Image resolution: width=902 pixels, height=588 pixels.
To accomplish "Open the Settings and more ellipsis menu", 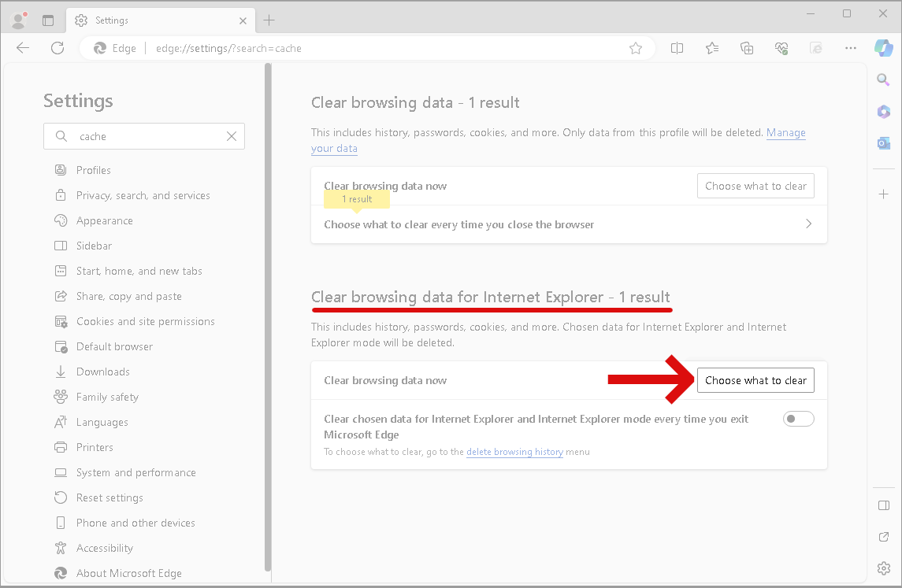I will click(x=851, y=48).
